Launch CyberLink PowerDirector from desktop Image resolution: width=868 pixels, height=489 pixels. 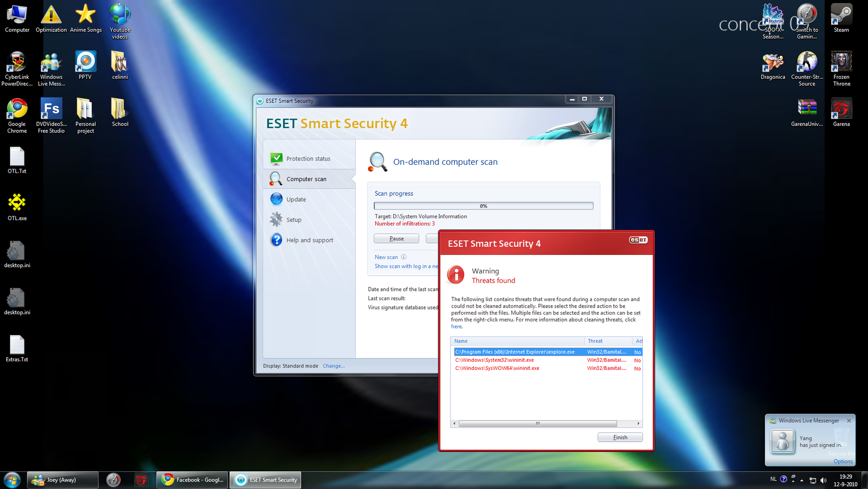click(x=17, y=69)
